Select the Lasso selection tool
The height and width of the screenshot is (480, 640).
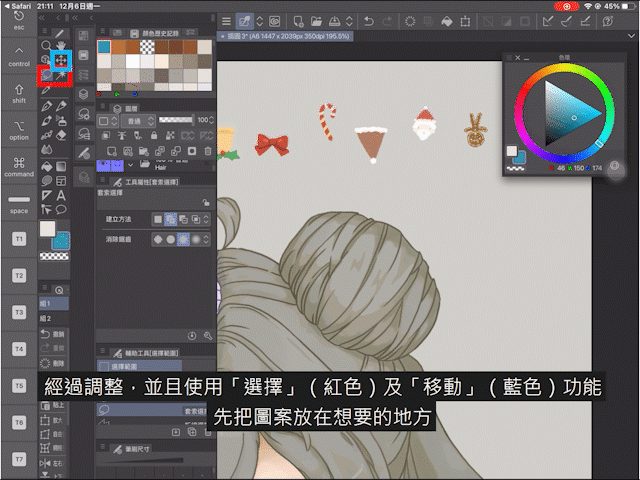tap(47, 76)
